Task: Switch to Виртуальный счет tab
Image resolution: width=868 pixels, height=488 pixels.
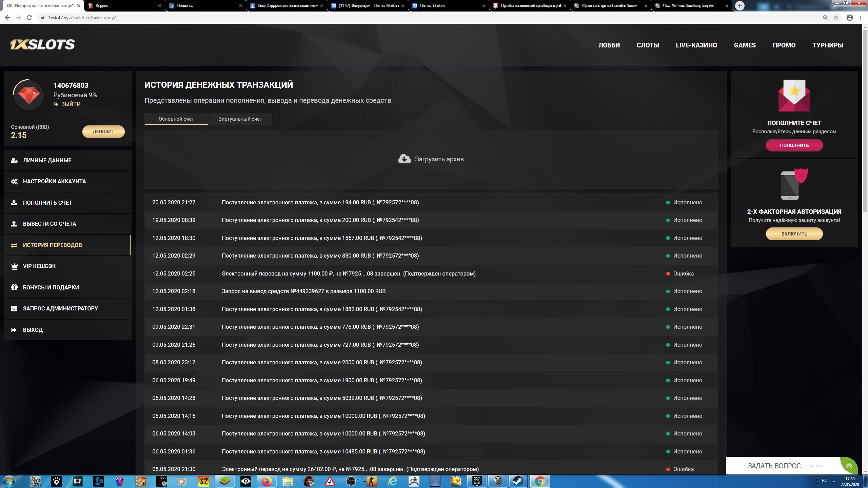Action: (240, 119)
